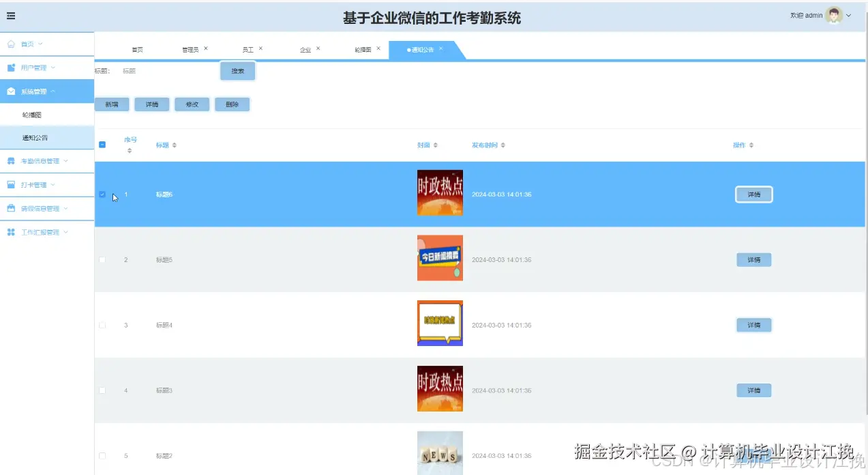Click the 工作汇报管理 sidebar icon
Image resolution: width=868 pixels, height=475 pixels.
[11, 232]
